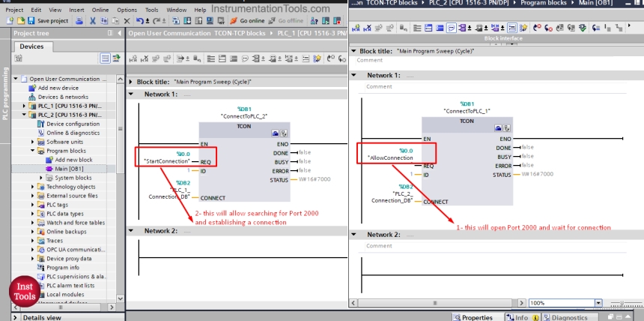Click TCON start configuration icon on ConnectToPLC_1 block
The width and height of the screenshot is (644, 321).
498,128
